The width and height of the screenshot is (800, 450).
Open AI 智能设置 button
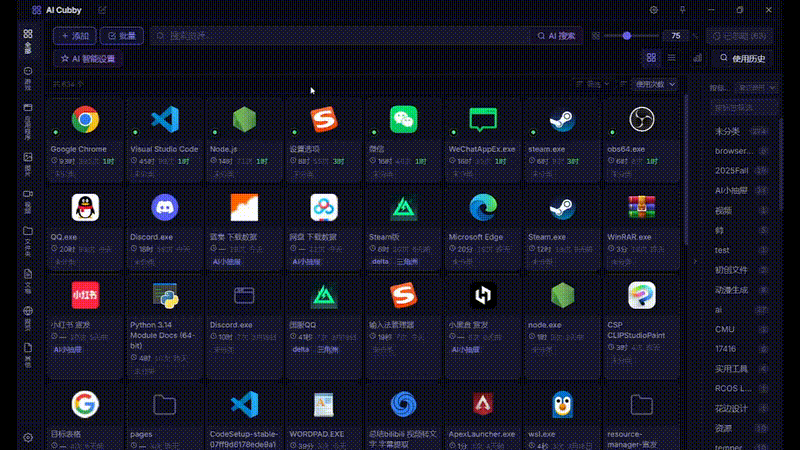tap(88, 59)
